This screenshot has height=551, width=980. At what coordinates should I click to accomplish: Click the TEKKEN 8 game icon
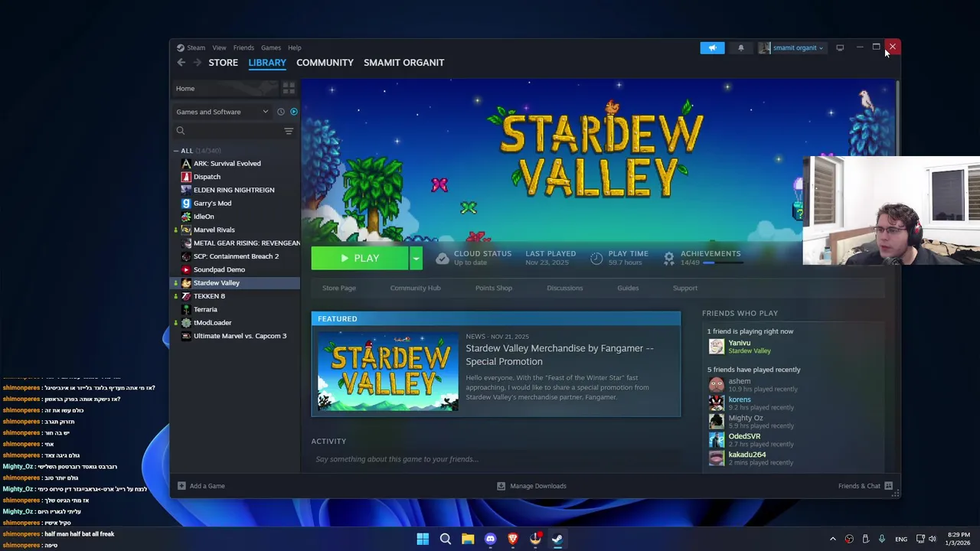pos(186,296)
